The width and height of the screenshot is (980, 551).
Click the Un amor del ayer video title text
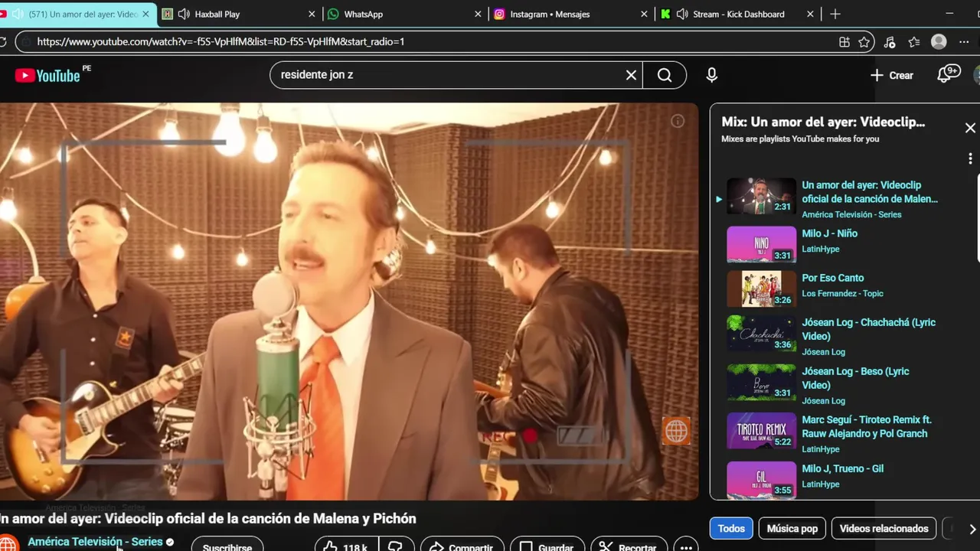coord(208,518)
